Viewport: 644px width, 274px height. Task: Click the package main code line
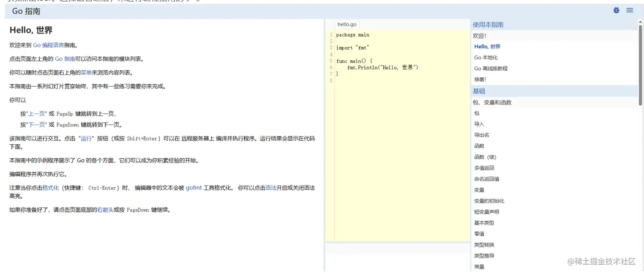click(353, 35)
